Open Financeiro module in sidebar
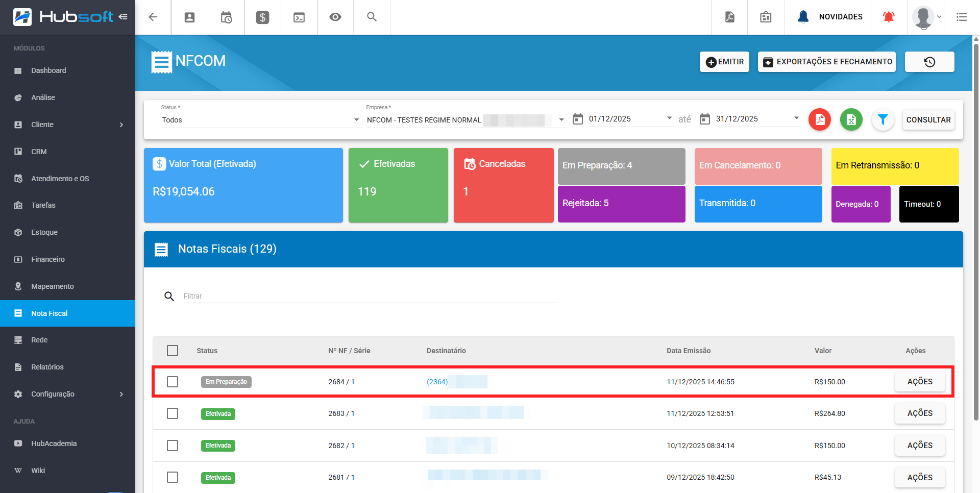The image size is (980, 493). pyautogui.click(x=67, y=259)
